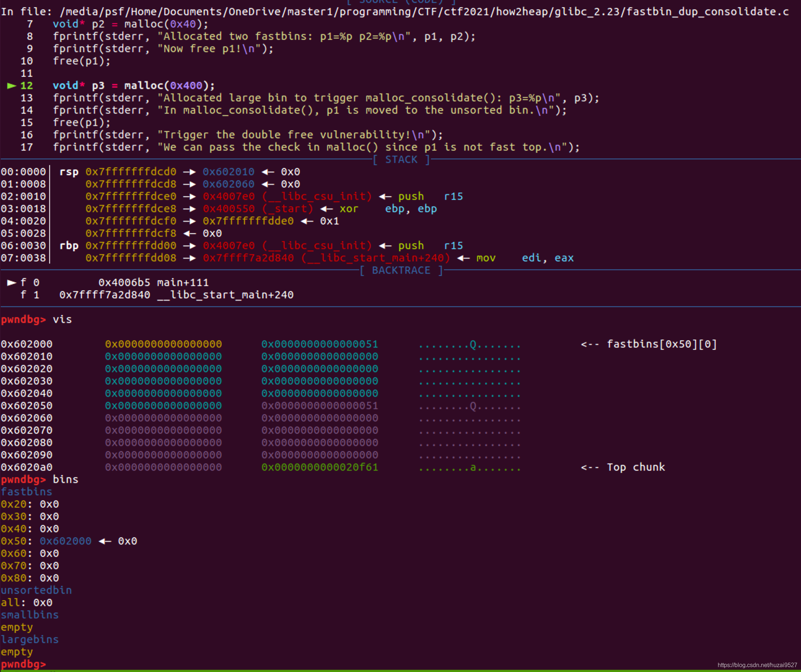Click the stack offset label 00:0000

tap(23, 172)
